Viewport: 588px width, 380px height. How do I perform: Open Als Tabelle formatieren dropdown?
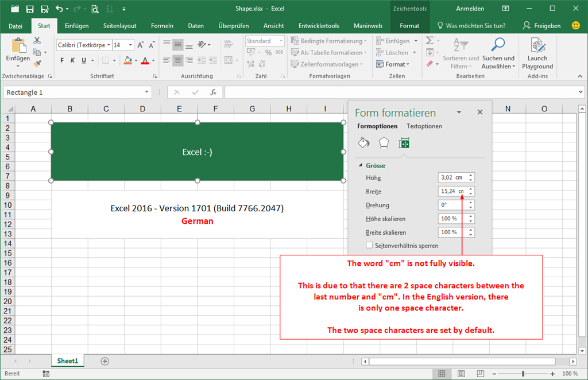[328, 52]
